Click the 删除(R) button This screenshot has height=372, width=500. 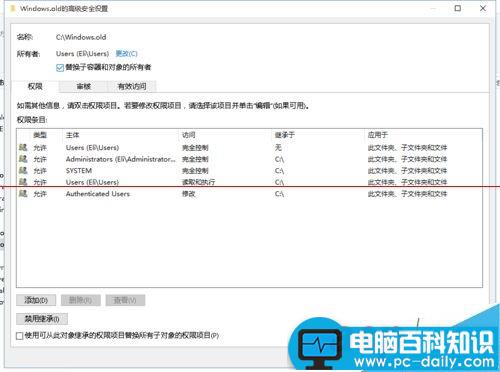click(81, 300)
